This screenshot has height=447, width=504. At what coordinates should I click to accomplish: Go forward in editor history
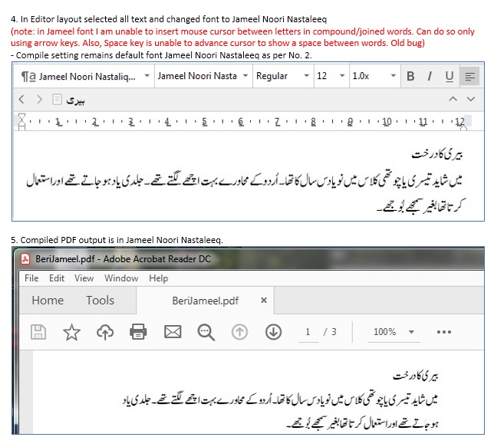point(39,100)
